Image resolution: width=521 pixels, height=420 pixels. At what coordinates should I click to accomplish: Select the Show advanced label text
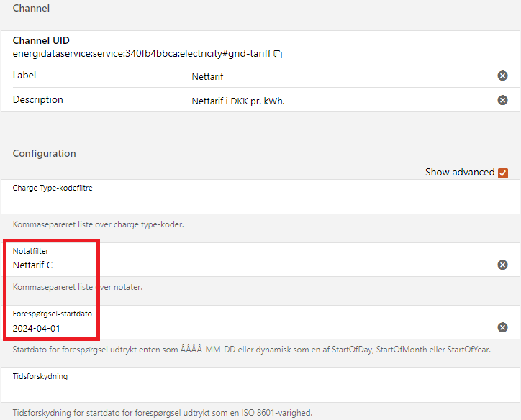coord(460,172)
